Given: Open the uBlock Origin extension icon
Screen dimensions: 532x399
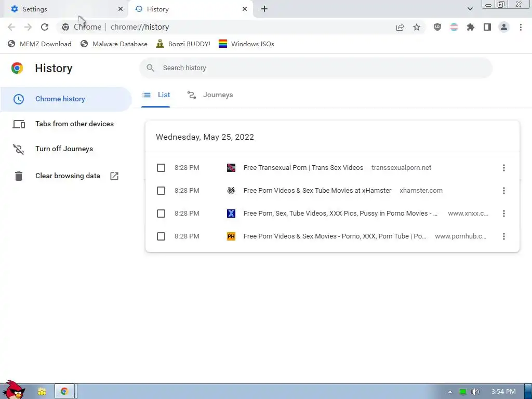Looking at the screenshot, I should (x=437, y=27).
